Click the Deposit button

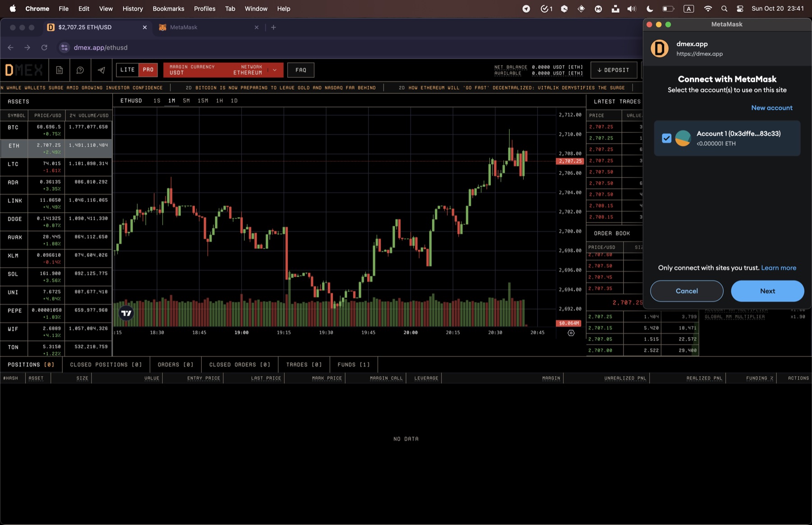(x=614, y=70)
